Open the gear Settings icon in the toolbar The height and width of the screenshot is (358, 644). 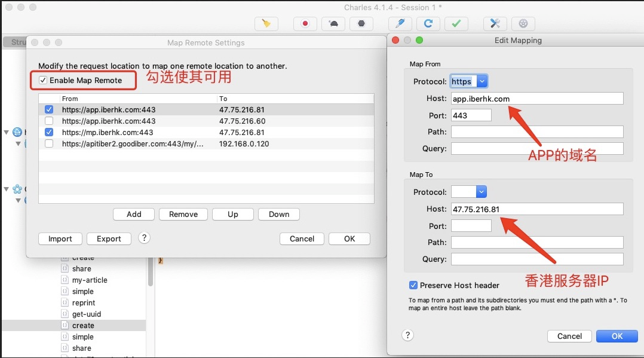click(523, 23)
